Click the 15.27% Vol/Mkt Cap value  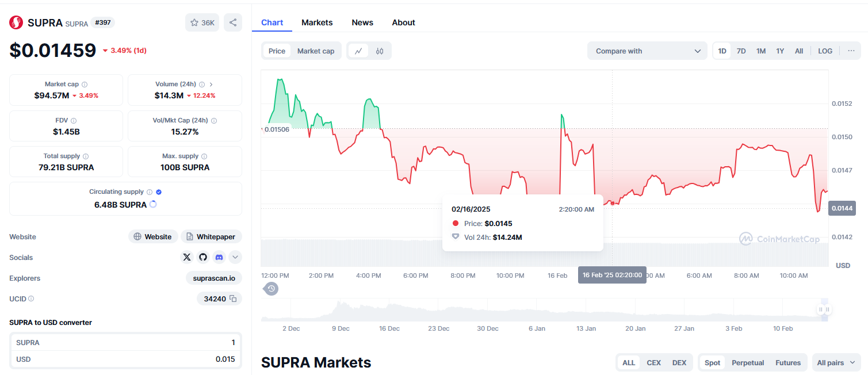point(185,132)
